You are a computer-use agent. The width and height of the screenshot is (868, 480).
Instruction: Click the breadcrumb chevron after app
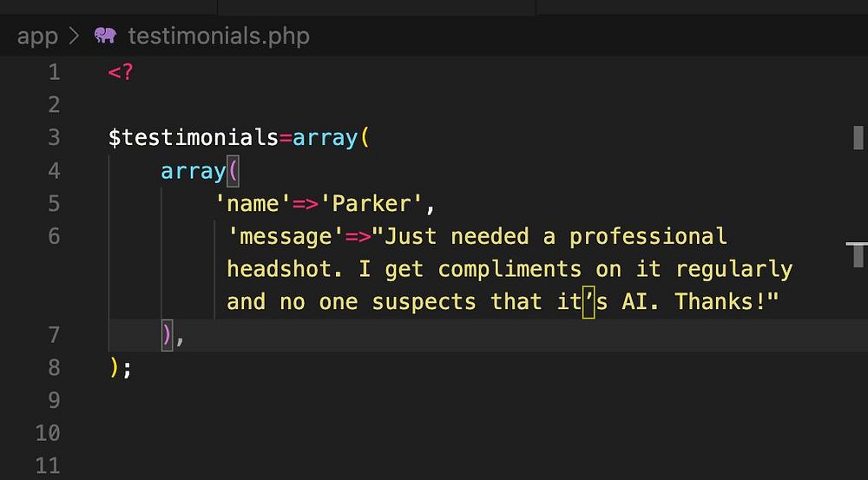coord(74,36)
